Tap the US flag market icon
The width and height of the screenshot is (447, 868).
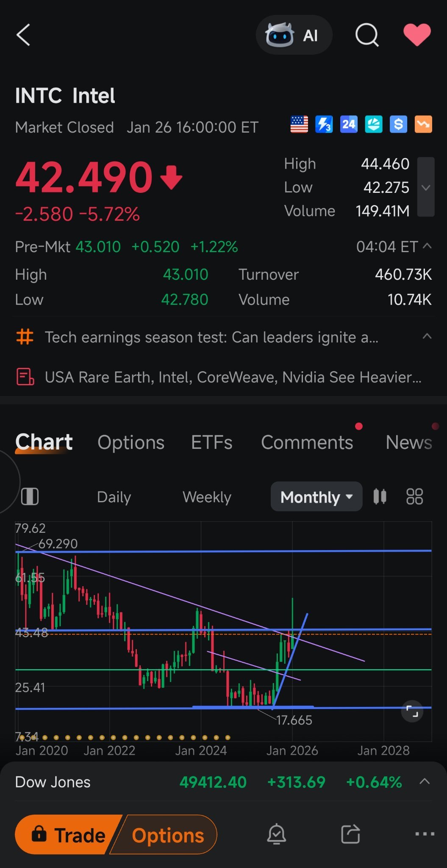299,124
